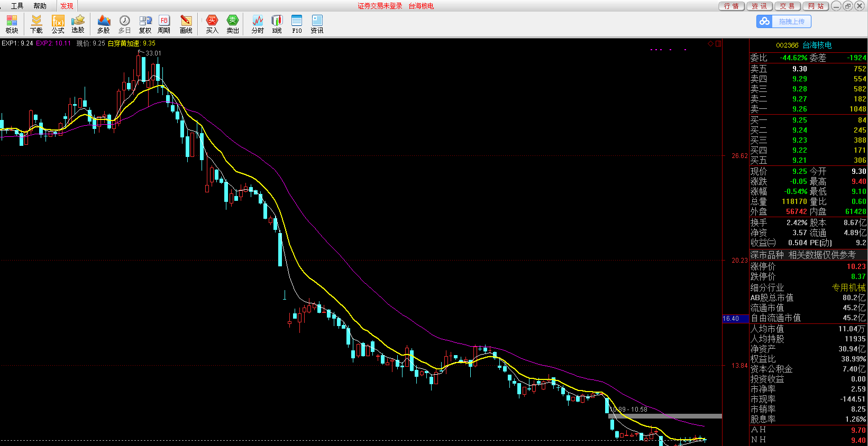Switch to 分时 intraday chart
Screen dimensions: 868x446
(x=258, y=24)
